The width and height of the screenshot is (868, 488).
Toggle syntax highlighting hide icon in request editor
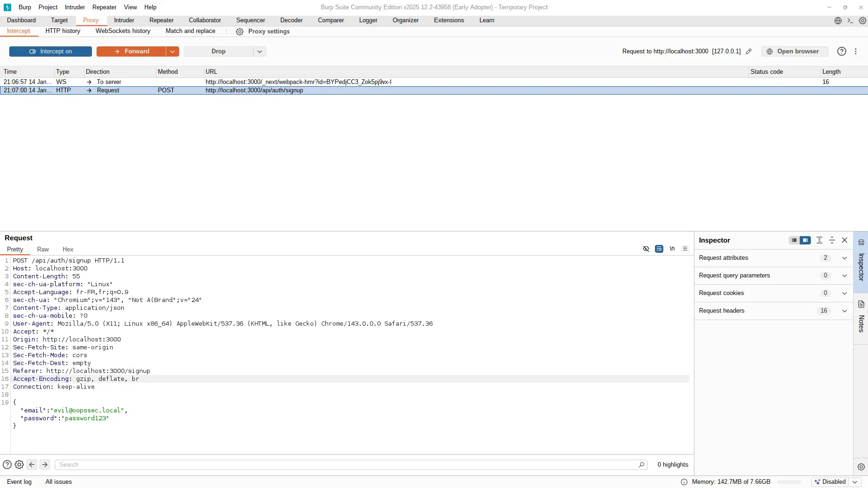pyautogui.click(x=646, y=249)
